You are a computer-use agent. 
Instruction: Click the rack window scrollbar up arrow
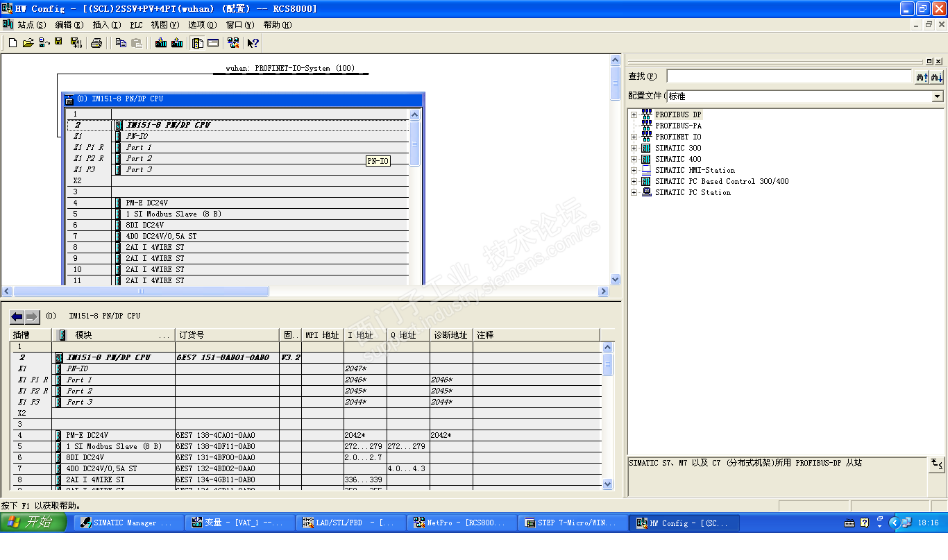[415, 114]
